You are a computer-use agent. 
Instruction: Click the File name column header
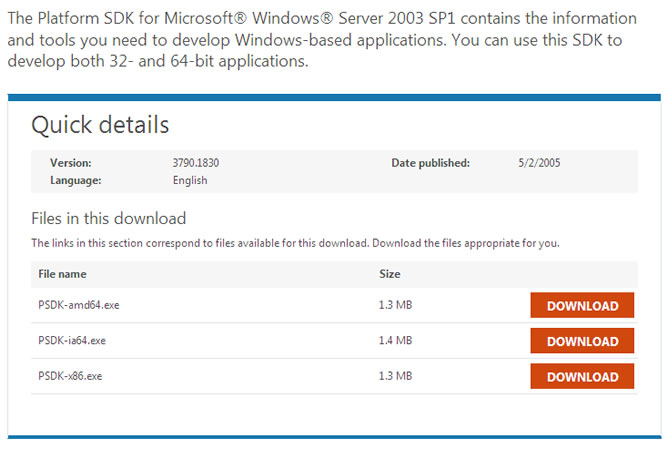(62, 274)
